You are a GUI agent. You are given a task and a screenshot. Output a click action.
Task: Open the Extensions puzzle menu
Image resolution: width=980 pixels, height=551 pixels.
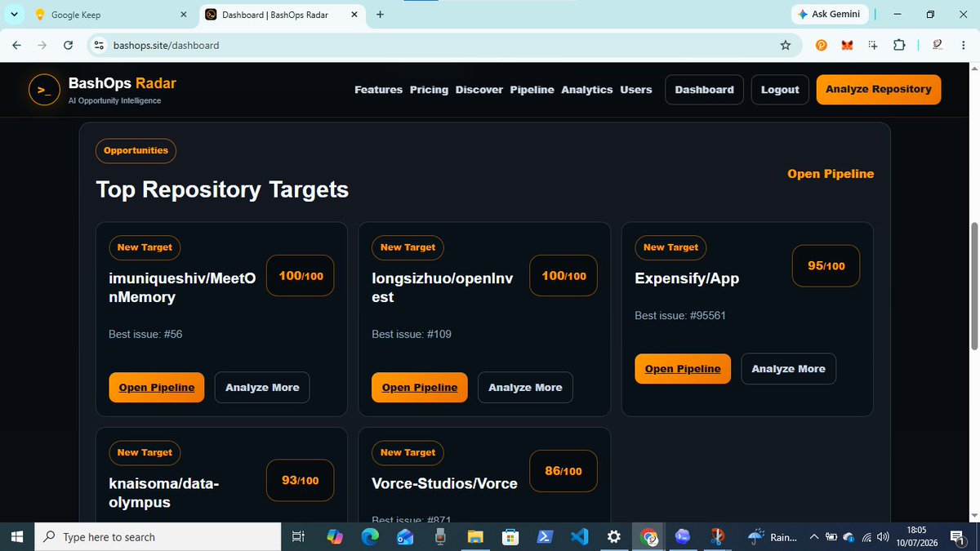click(898, 45)
